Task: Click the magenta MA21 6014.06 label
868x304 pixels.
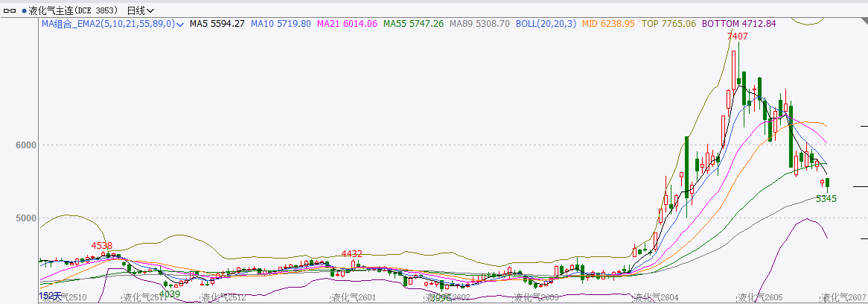Action: coord(347,24)
